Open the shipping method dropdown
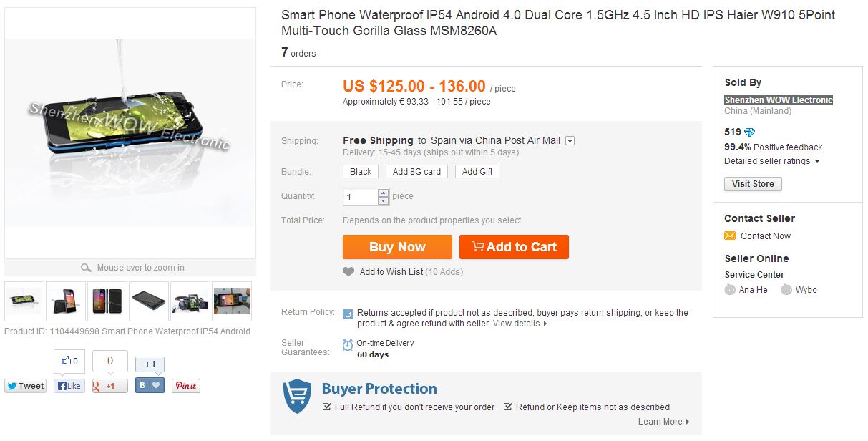 [570, 140]
